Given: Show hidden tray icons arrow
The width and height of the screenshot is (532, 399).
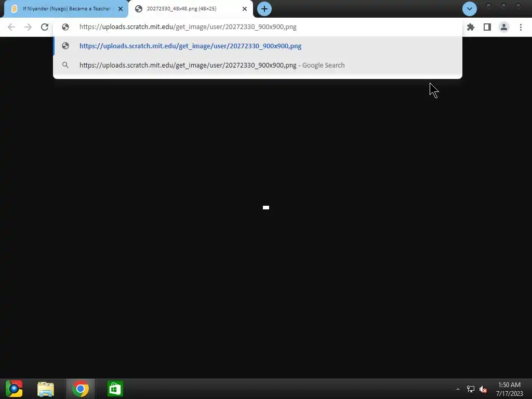Looking at the screenshot, I should tap(458, 389).
